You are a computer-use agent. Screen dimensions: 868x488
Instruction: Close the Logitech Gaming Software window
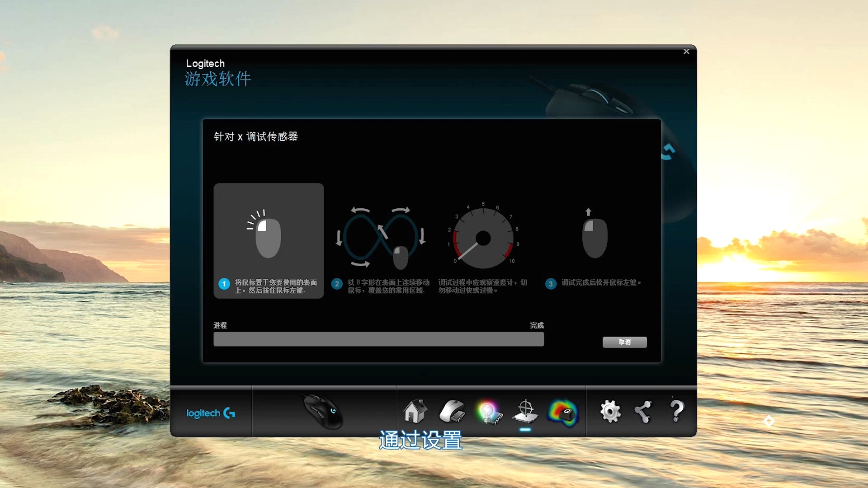686,52
